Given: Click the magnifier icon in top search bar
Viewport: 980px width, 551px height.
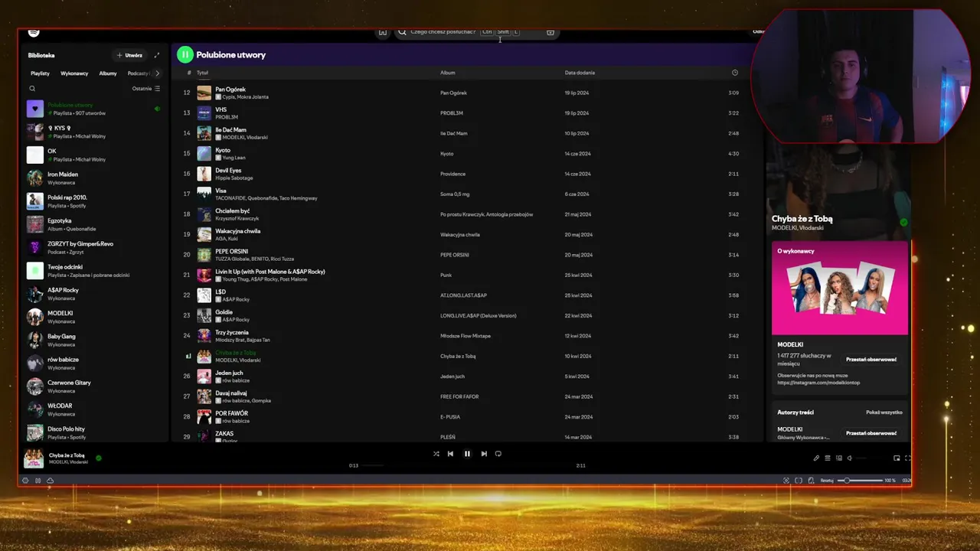Looking at the screenshot, I should pos(402,32).
